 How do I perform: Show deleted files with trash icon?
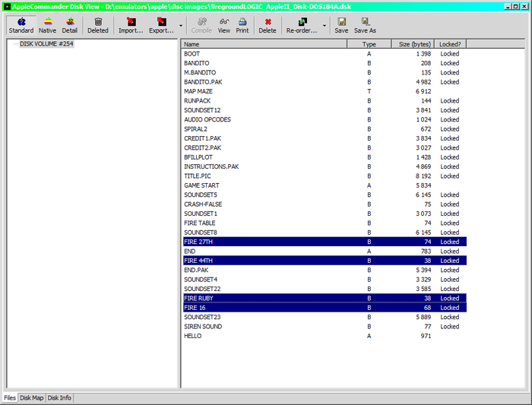(97, 25)
